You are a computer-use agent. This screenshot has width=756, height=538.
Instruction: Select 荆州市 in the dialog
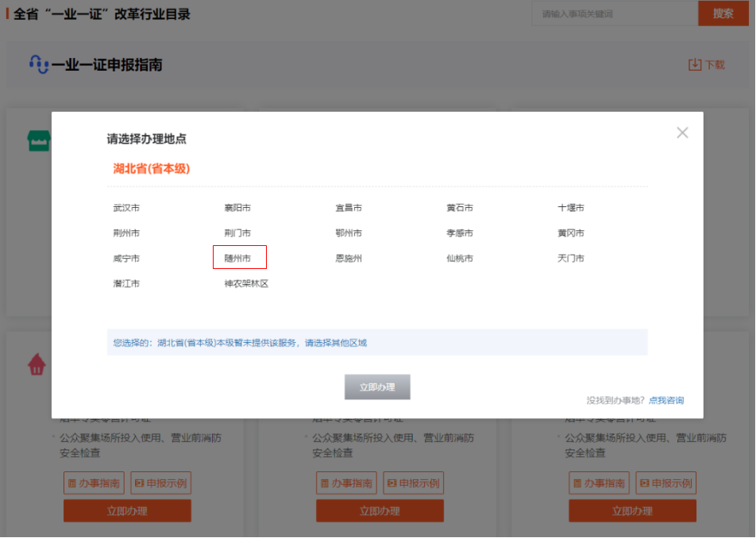[x=126, y=233]
